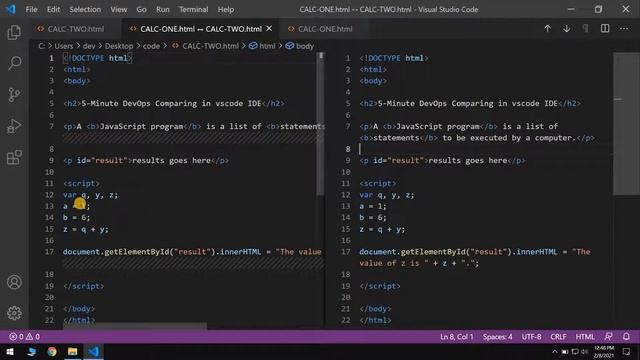Open the View menu
Viewport: 640px width, 360px height.
coord(118,9)
